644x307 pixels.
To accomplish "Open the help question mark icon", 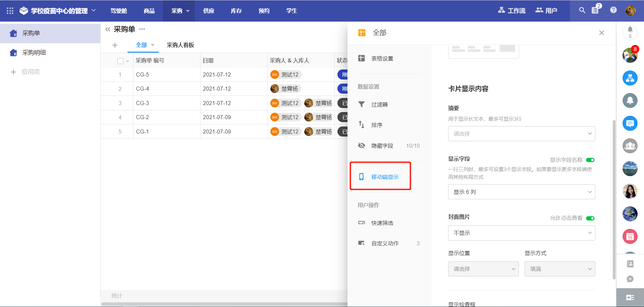I will click(613, 10).
